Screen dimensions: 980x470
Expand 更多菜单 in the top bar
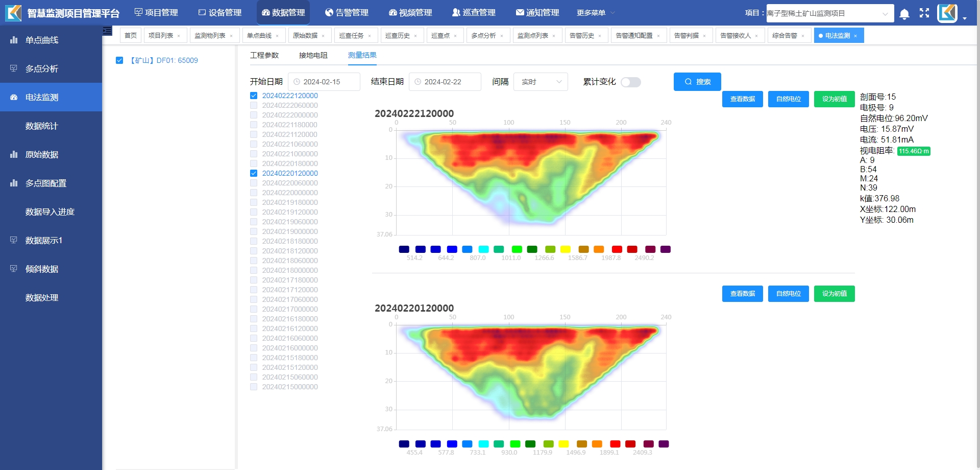point(595,13)
